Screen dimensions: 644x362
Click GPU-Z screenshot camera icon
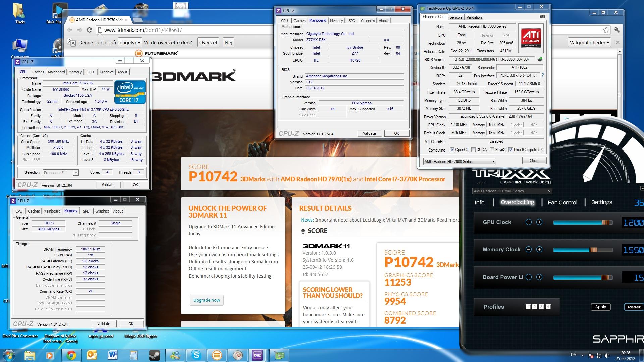[x=542, y=17]
